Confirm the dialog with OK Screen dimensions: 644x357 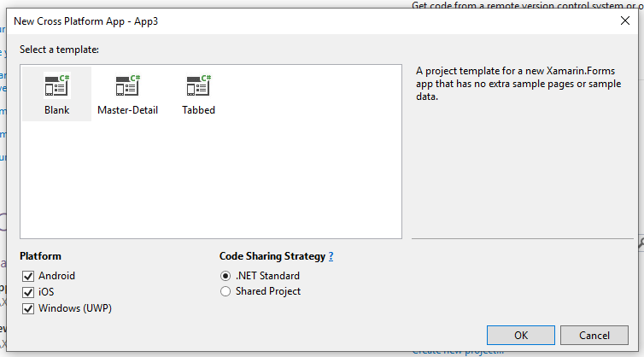pos(521,336)
